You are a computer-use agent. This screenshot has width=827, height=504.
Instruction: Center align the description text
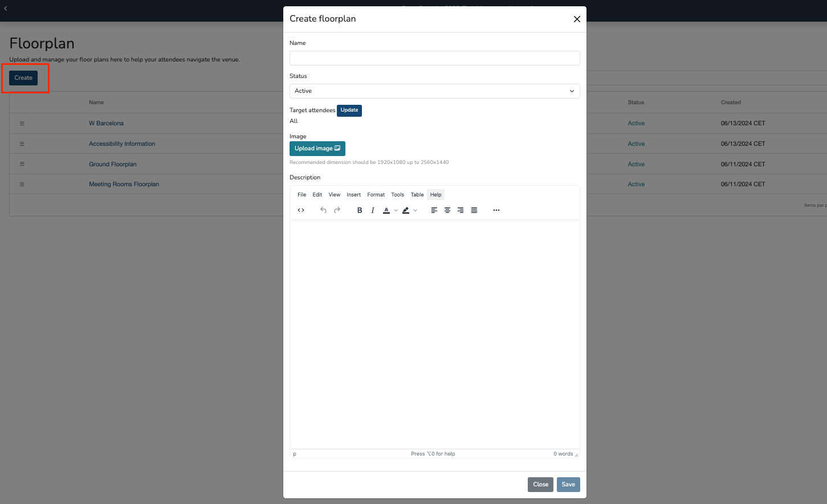coord(447,210)
